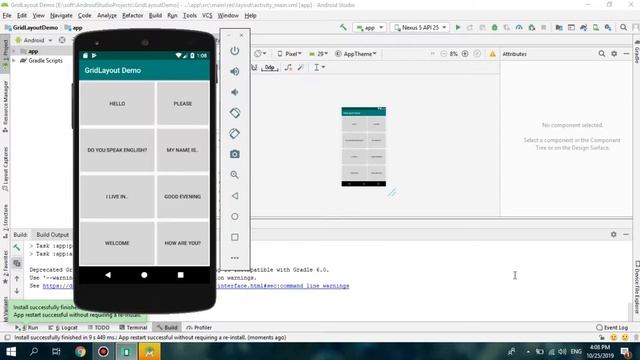This screenshot has width=640, height=360.
Task: Tap HOW ARE YOU? button
Action: click(x=183, y=243)
